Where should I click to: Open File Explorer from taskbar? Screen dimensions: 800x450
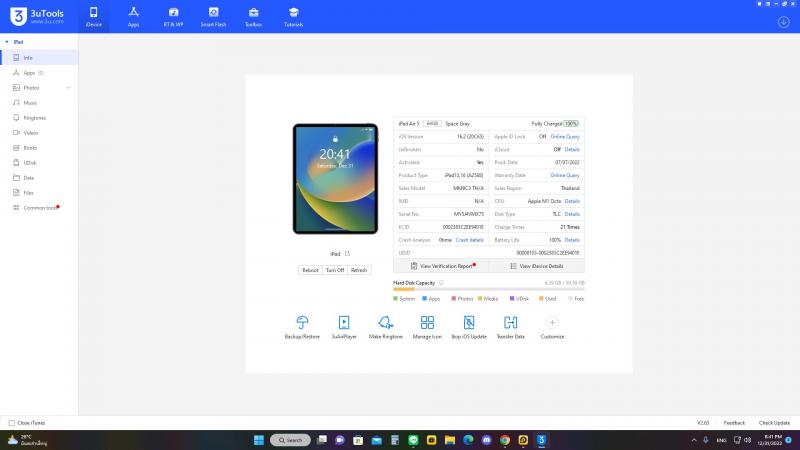[449, 440]
